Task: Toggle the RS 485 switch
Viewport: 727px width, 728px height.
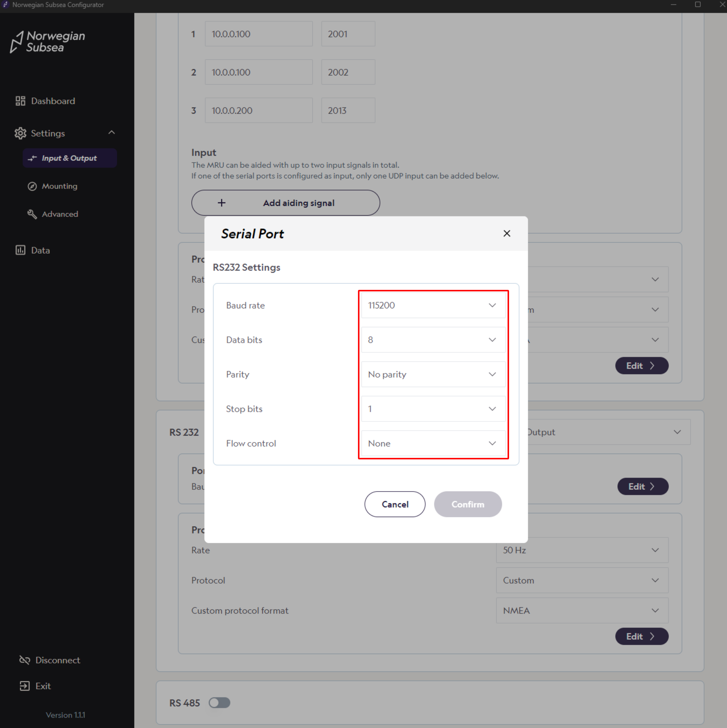Action: 219,703
